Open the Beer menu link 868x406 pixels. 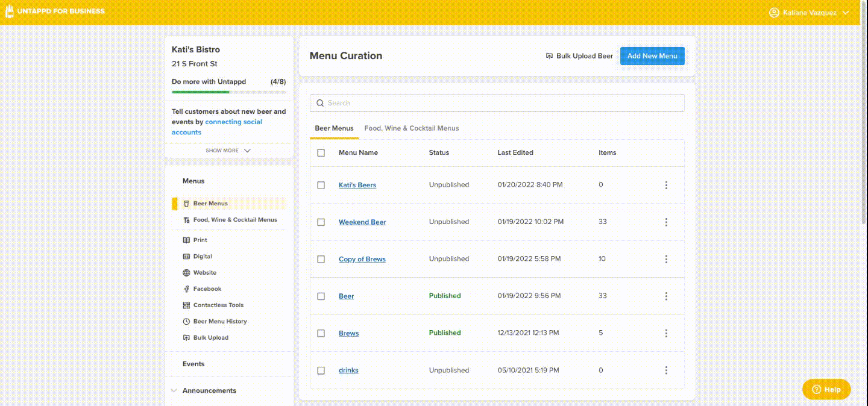click(347, 296)
